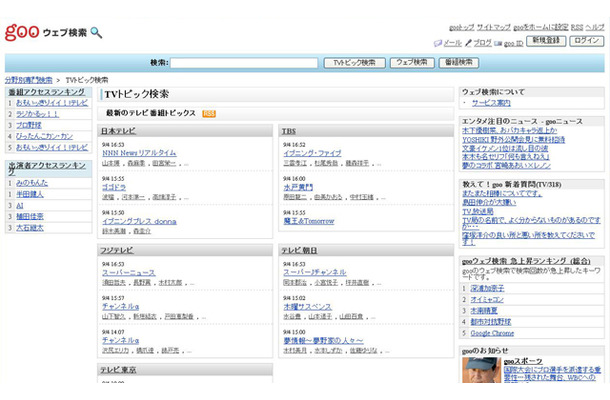The height and width of the screenshot is (400, 610).
Task: Open the 魔王&Tomorrow program link
Action: (x=309, y=221)
